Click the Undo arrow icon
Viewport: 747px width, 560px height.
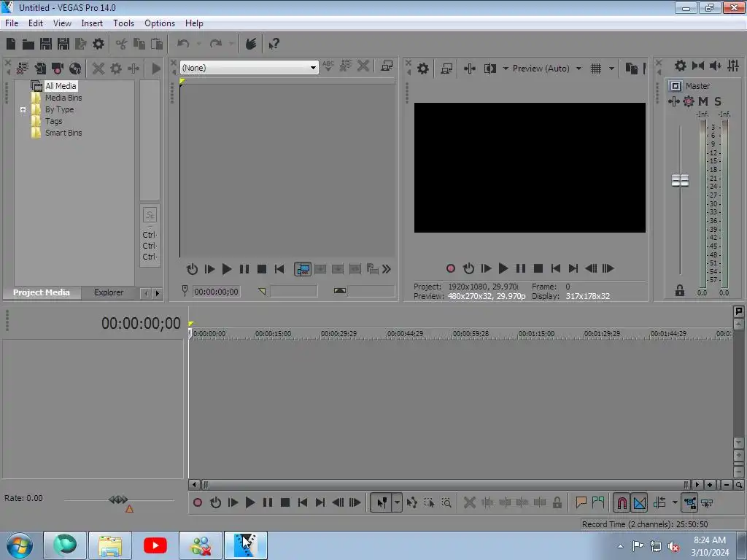(x=183, y=44)
